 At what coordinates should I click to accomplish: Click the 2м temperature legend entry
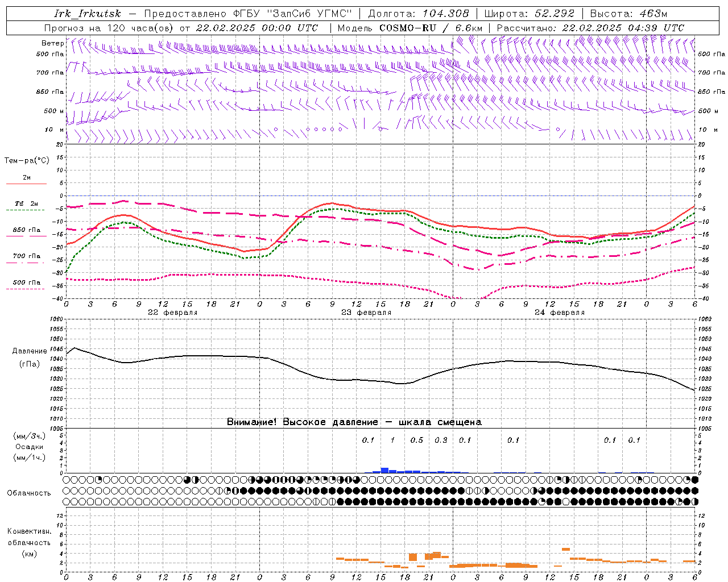[x=27, y=178]
